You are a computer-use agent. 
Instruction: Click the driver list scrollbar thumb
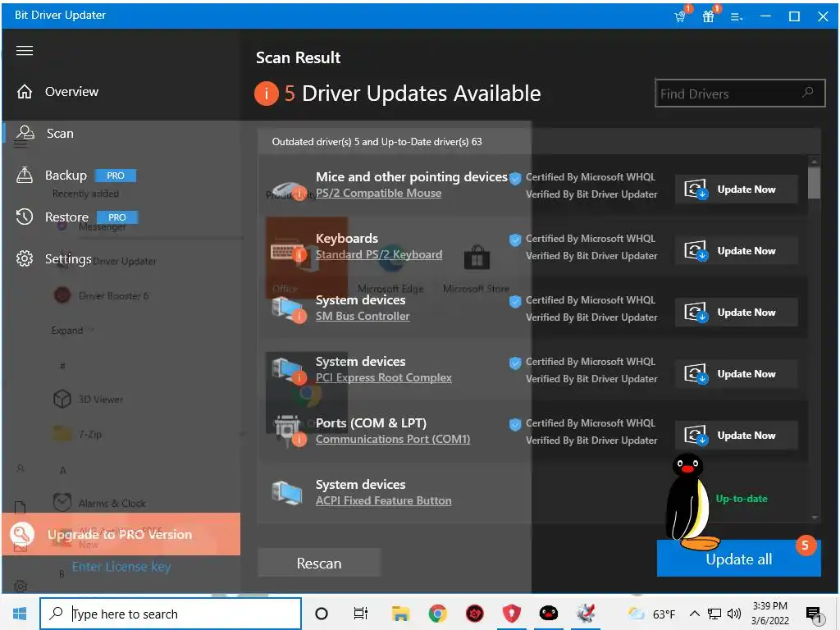click(815, 183)
